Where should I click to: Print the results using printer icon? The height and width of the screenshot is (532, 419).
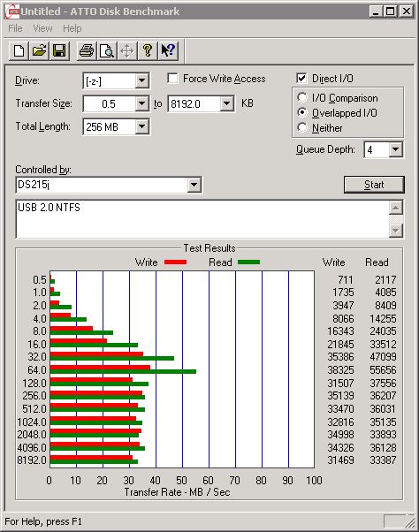87,51
